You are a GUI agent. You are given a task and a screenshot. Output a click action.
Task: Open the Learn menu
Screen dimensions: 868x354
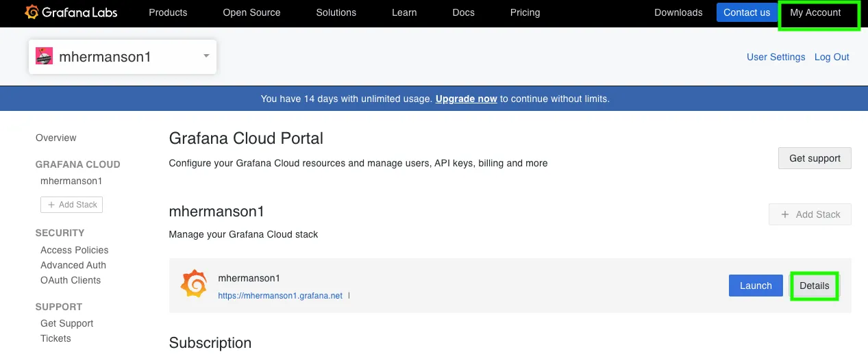tap(404, 12)
